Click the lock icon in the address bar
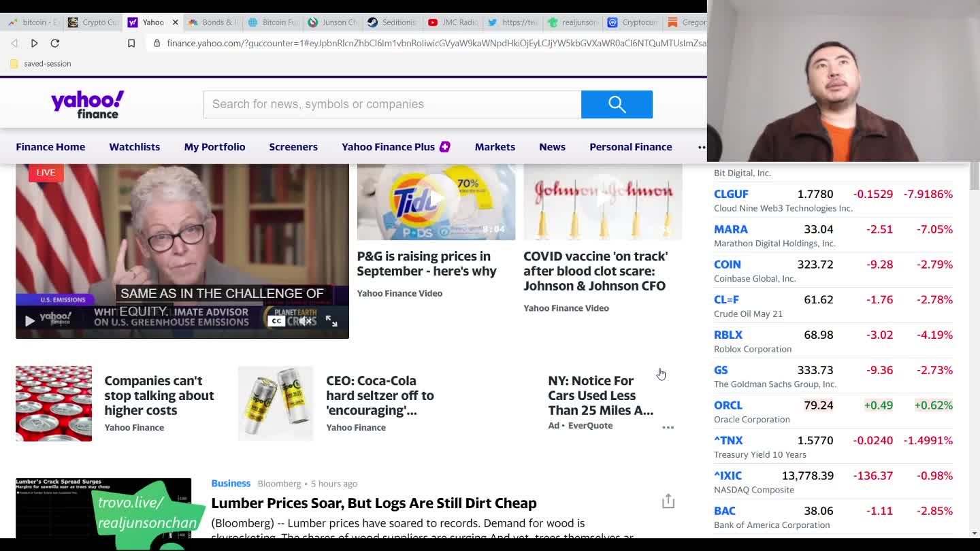This screenshot has height=551, width=980. point(157,43)
